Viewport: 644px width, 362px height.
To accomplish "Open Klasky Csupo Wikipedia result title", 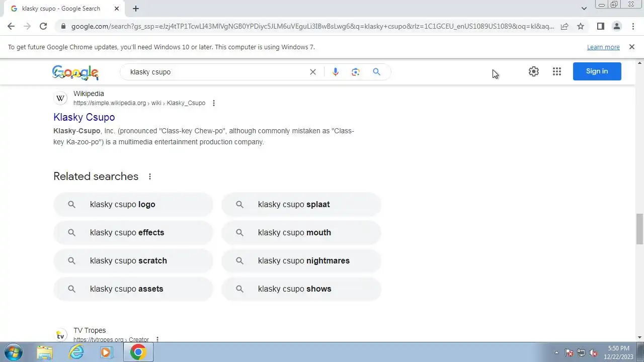I will tap(84, 117).
